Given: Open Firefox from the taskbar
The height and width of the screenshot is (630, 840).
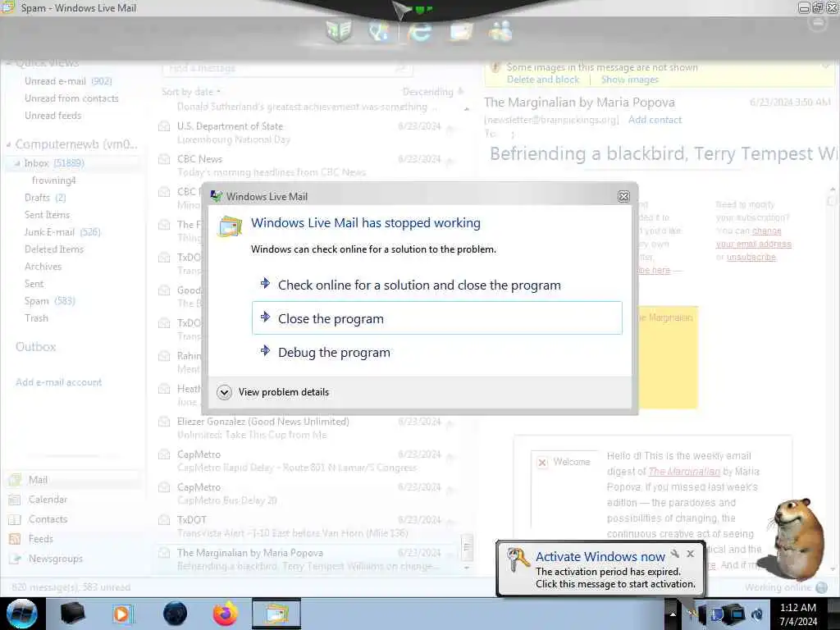Looking at the screenshot, I should click(226, 614).
